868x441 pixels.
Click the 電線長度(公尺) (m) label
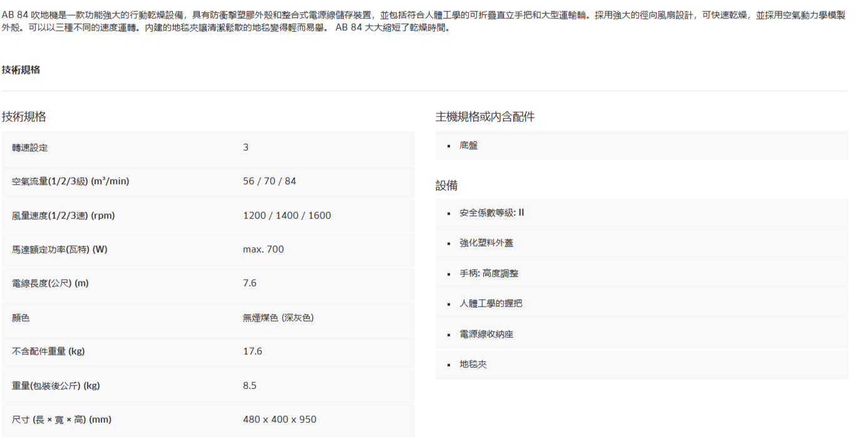(x=50, y=283)
